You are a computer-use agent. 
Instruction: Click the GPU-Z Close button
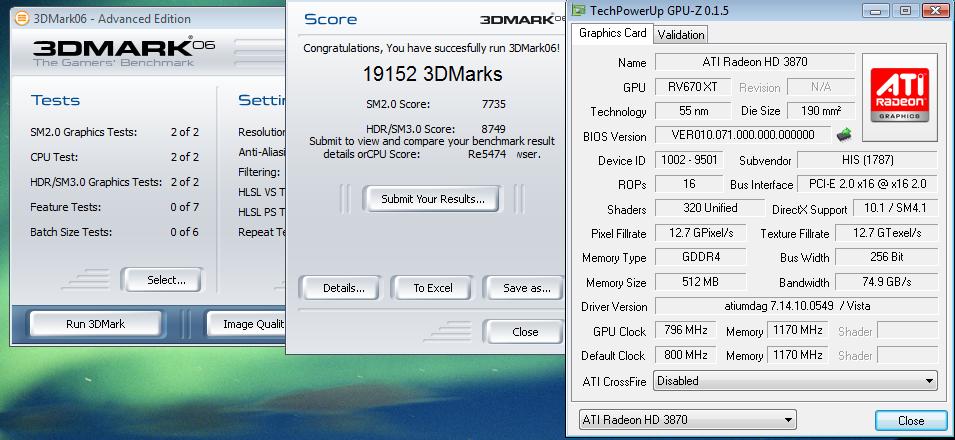tap(911, 420)
